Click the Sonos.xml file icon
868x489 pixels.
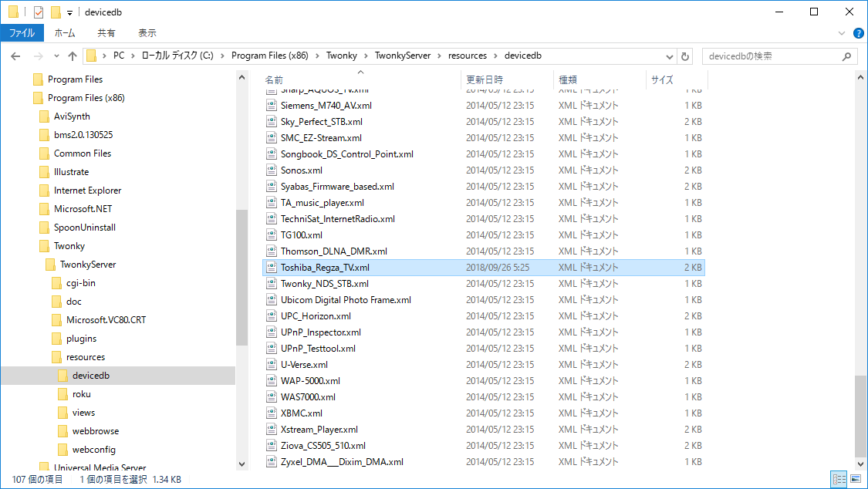point(272,170)
